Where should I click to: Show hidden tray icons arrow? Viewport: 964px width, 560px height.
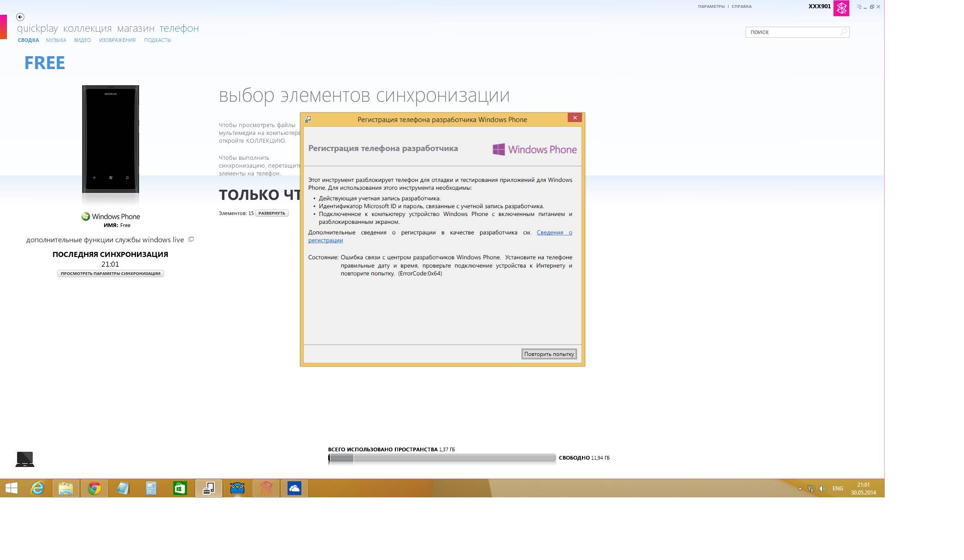point(800,489)
